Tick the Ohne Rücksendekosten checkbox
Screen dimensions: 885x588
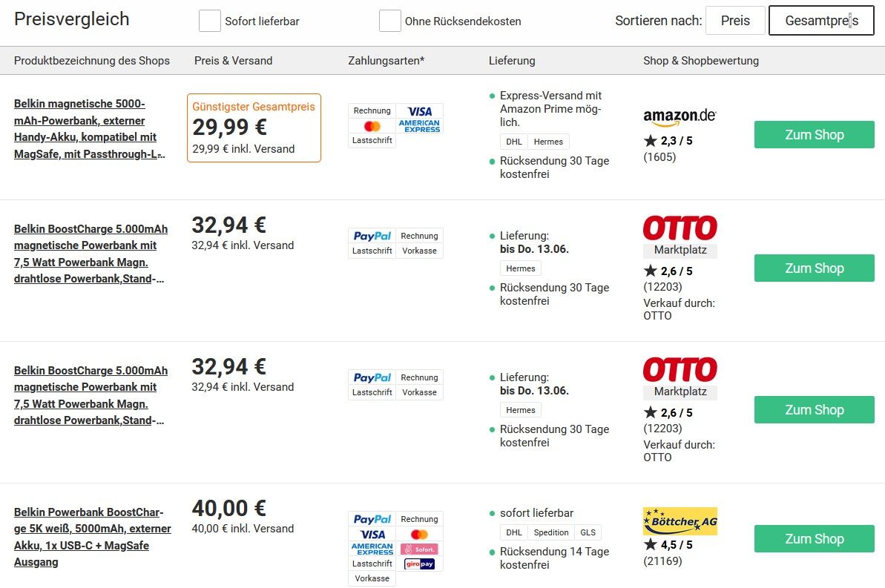pos(389,21)
